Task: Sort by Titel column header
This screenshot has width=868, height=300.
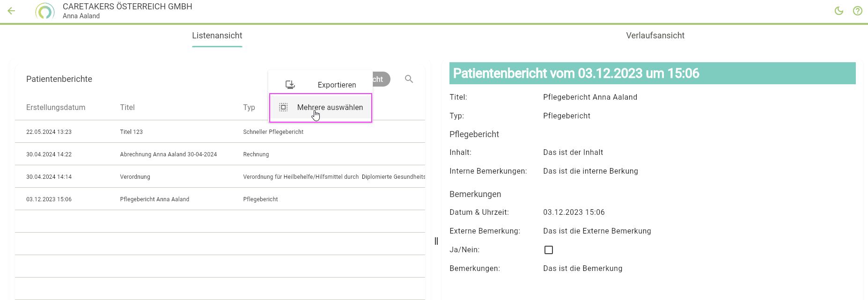Action: pyautogui.click(x=127, y=107)
